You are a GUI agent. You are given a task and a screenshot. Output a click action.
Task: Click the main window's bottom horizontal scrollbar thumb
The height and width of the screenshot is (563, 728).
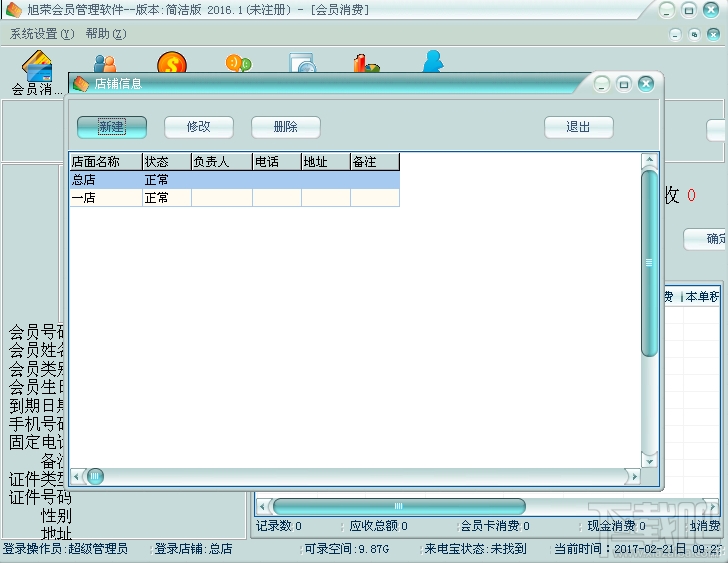tap(399, 506)
